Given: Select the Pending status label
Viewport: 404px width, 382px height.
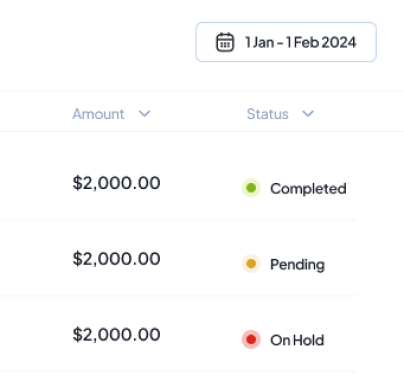Looking at the screenshot, I should (x=297, y=265).
